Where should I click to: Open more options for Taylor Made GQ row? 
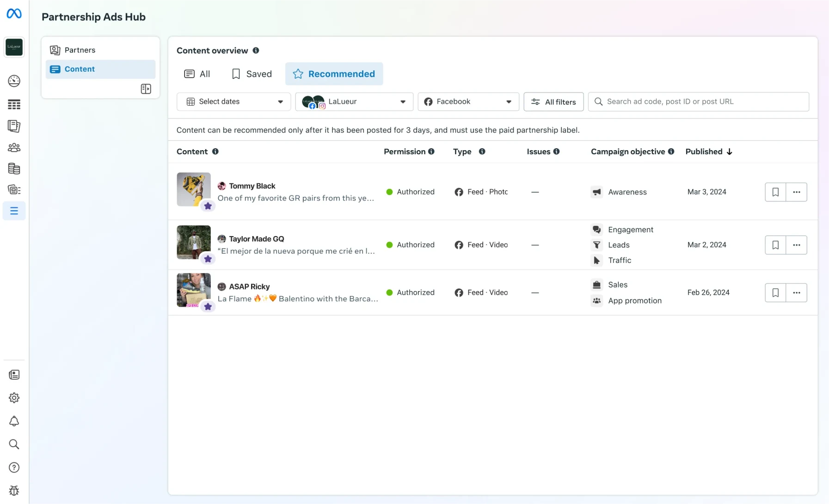coord(796,245)
